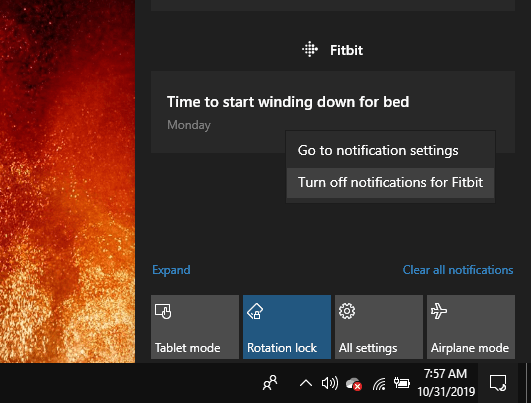This screenshot has width=531, height=403.
Task: Expand the quick actions panel
Action: coord(171,270)
